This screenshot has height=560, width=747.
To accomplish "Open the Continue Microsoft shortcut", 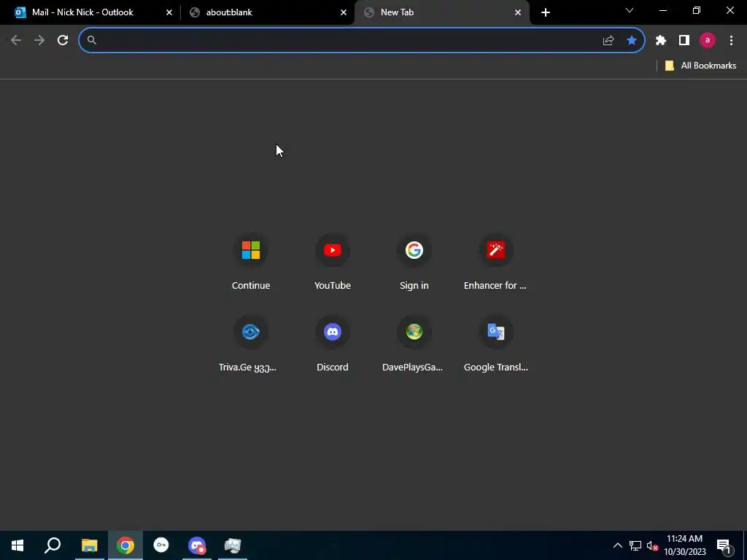I will (x=251, y=262).
